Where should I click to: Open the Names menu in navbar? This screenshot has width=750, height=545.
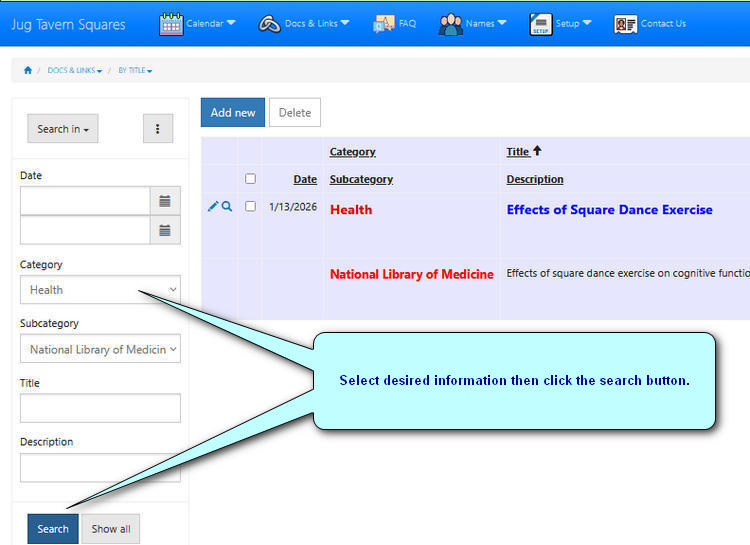[x=472, y=24]
